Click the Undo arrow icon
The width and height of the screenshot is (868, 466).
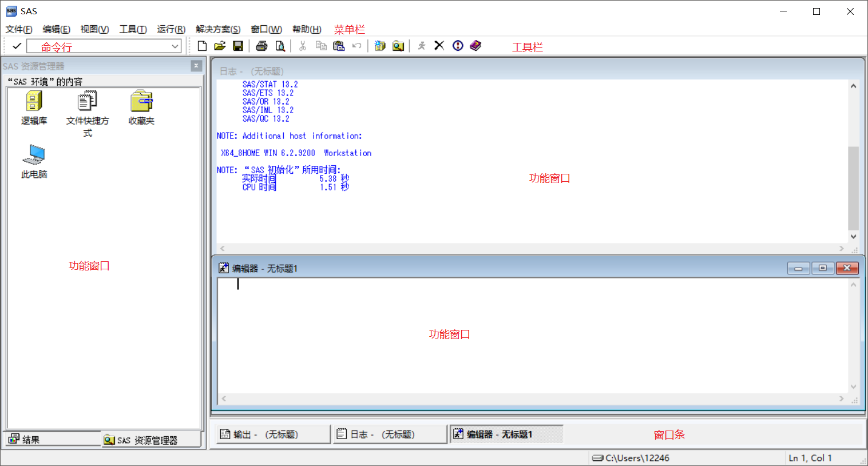(356, 46)
